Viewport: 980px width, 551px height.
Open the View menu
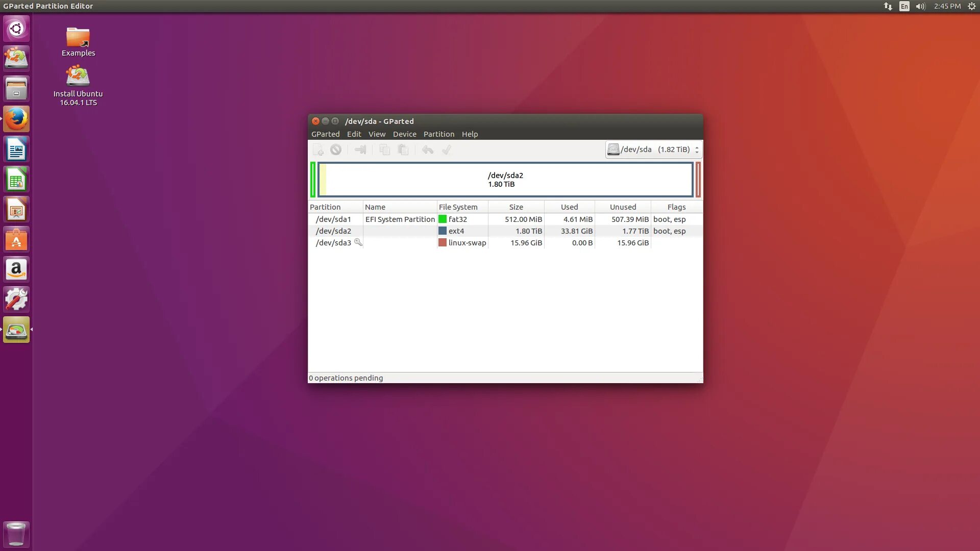click(x=377, y=134)
